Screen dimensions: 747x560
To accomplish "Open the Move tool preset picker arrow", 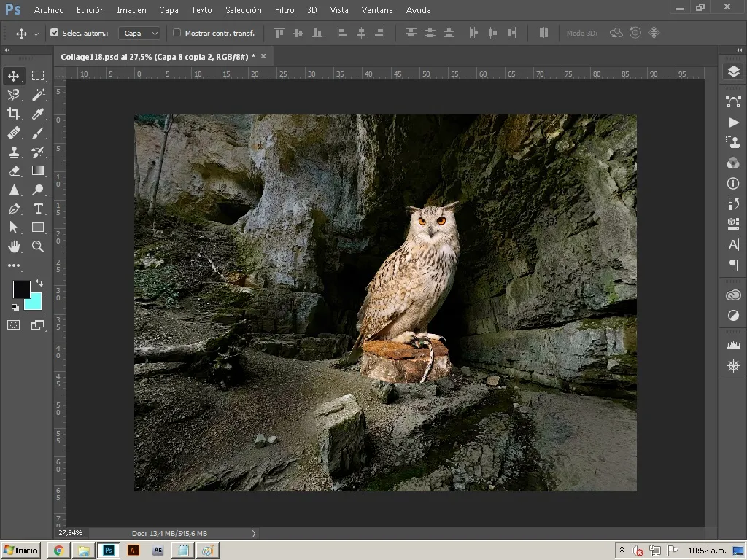I will (x=36, y=34).
